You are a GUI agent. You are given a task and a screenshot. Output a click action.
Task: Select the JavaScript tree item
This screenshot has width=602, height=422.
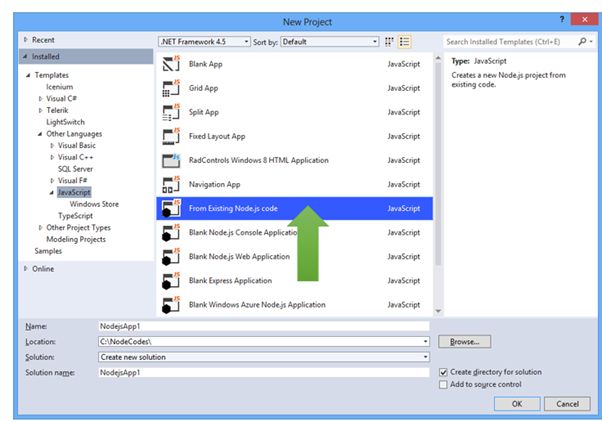pyautogui.click(x=74, y=192)
